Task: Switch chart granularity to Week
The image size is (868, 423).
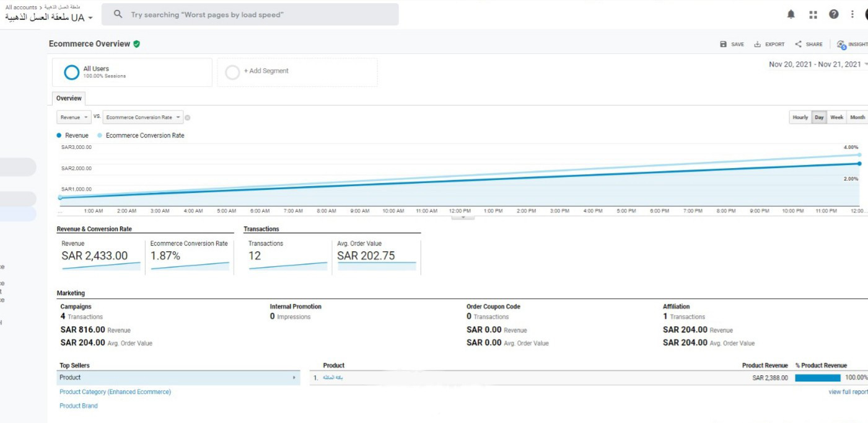Action: click(x=836, y=117)
